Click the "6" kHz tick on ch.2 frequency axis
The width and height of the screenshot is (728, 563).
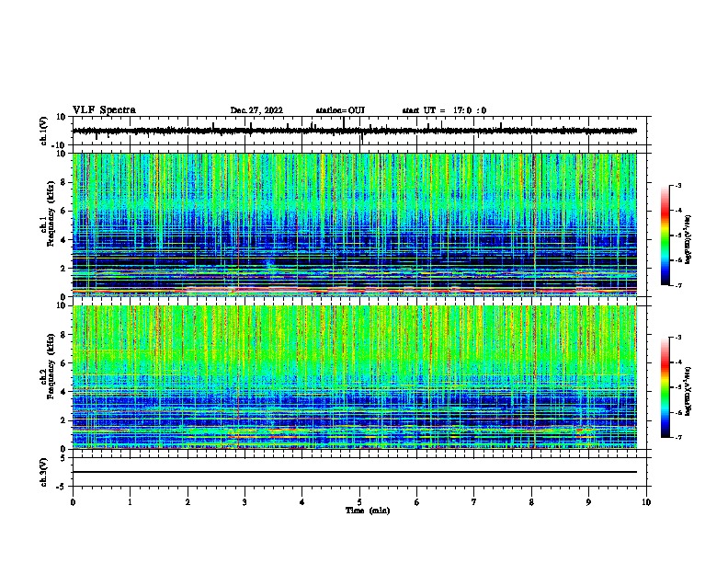pyautogui.click(x=63, y=362)
